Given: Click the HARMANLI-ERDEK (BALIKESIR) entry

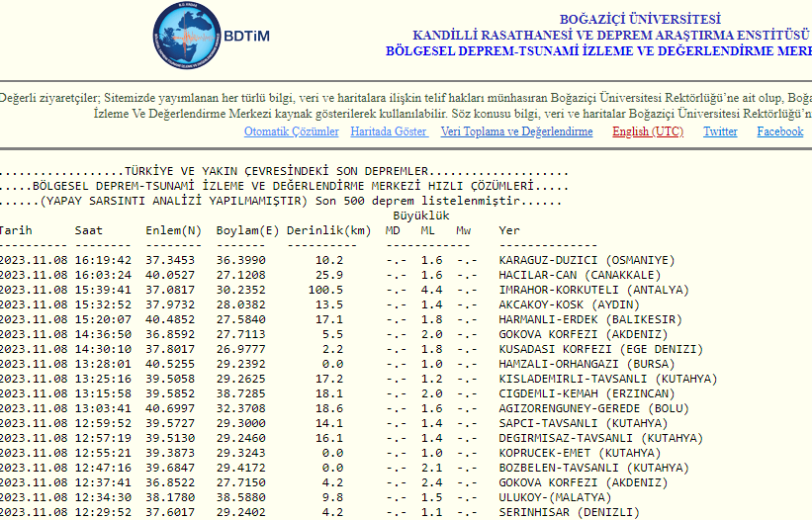Looking at the screenshot, I should (x=590, y=319).
